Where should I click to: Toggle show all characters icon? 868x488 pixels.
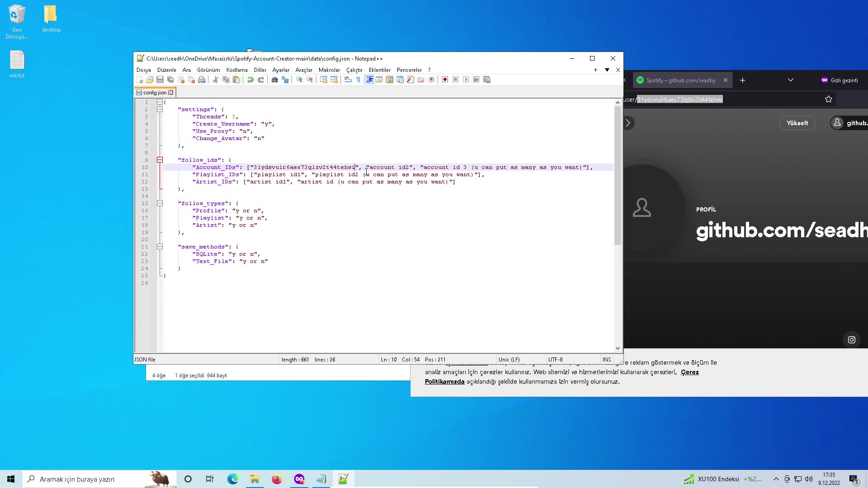(358, 80)
